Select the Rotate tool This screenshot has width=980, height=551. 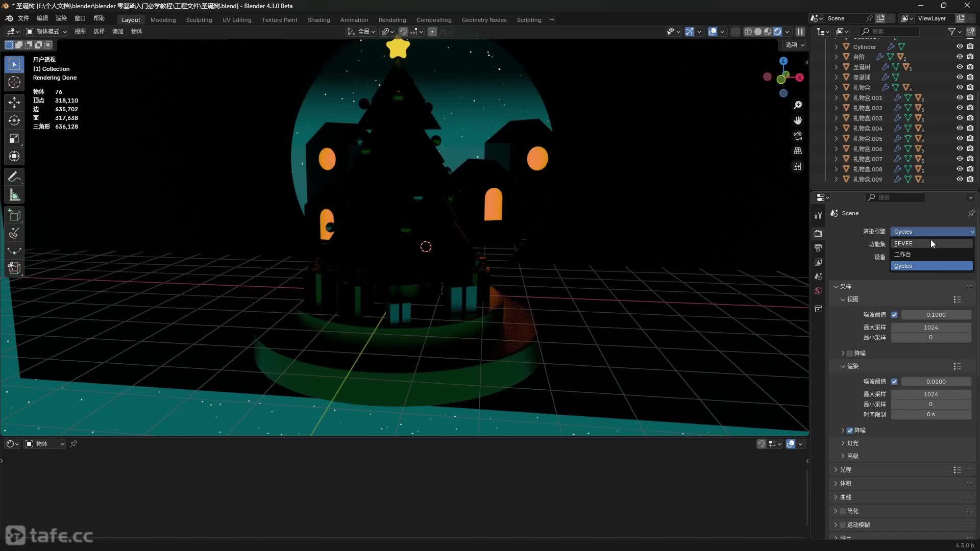tap(14, 120)
